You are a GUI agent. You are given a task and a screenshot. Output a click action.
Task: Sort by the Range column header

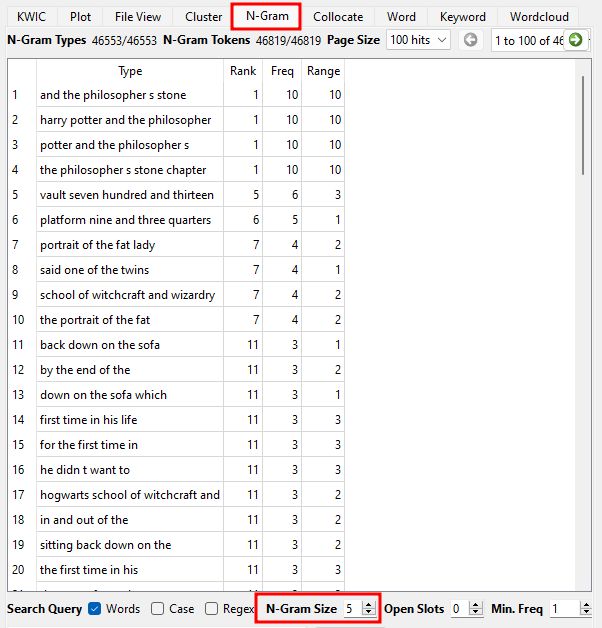(323, 71)
